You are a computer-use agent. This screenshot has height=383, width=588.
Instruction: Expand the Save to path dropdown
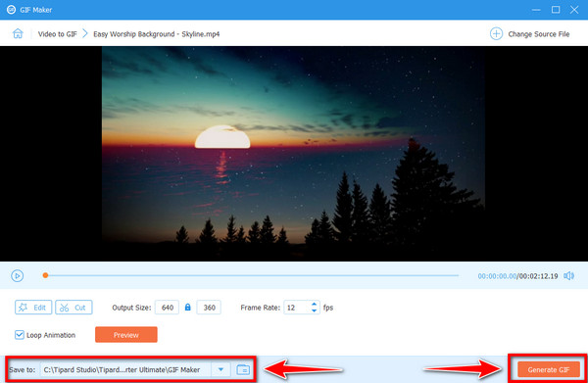[220, 369]
